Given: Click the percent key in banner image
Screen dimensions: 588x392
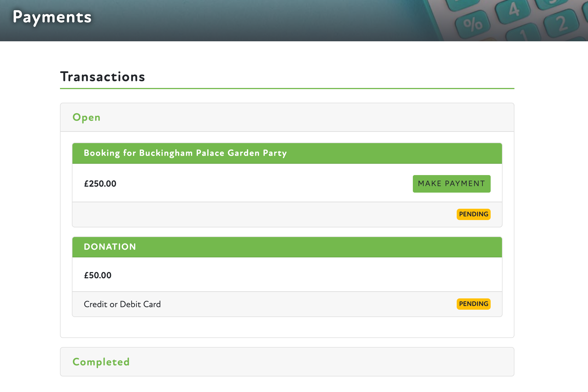Looking at the screenshot, I should [x=473, y=25].
